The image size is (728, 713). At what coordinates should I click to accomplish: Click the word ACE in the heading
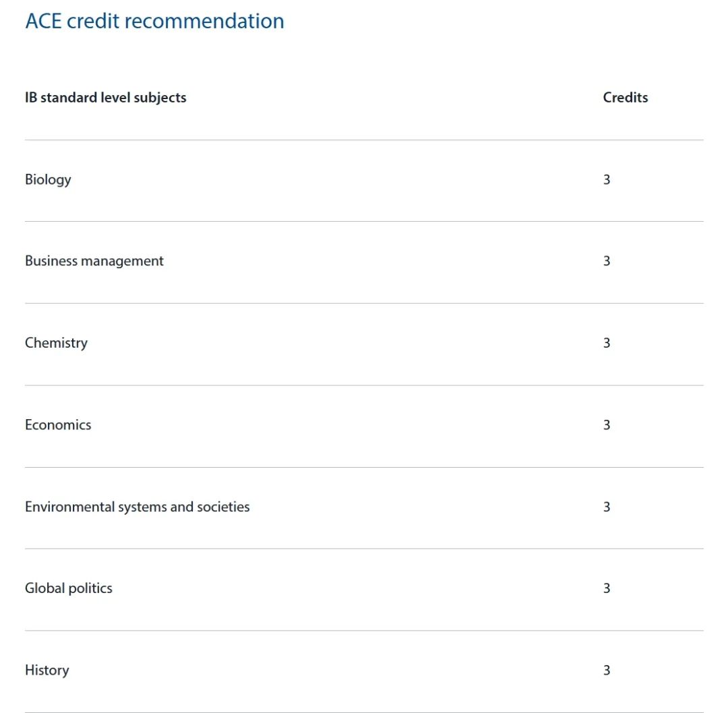point(43,21)
